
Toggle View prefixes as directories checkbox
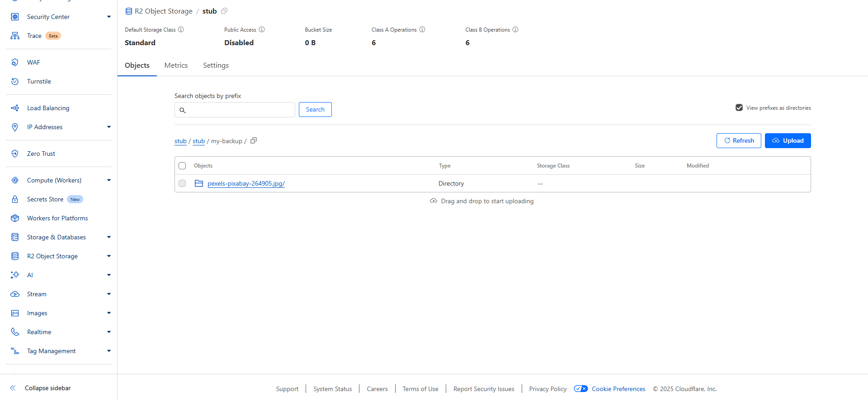(x=739, y=108)
